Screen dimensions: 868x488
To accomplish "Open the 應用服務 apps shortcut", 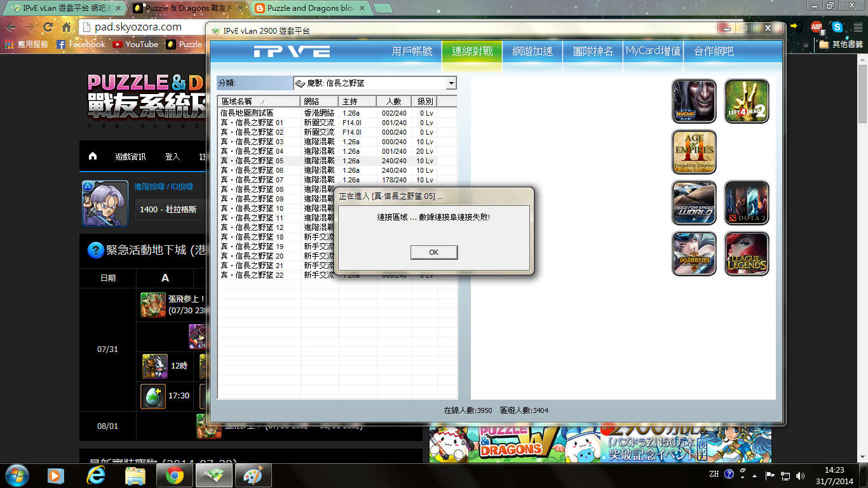I will [27, 44].
